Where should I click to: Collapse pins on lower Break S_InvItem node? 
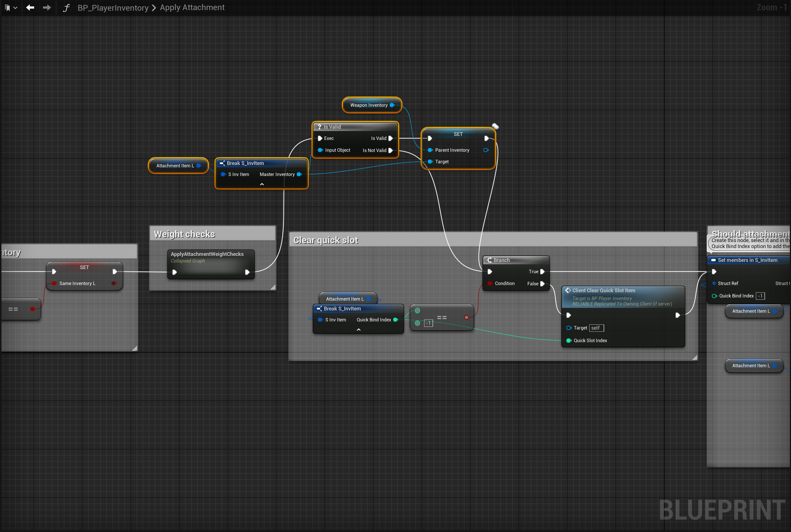click(x=359, y=329)
